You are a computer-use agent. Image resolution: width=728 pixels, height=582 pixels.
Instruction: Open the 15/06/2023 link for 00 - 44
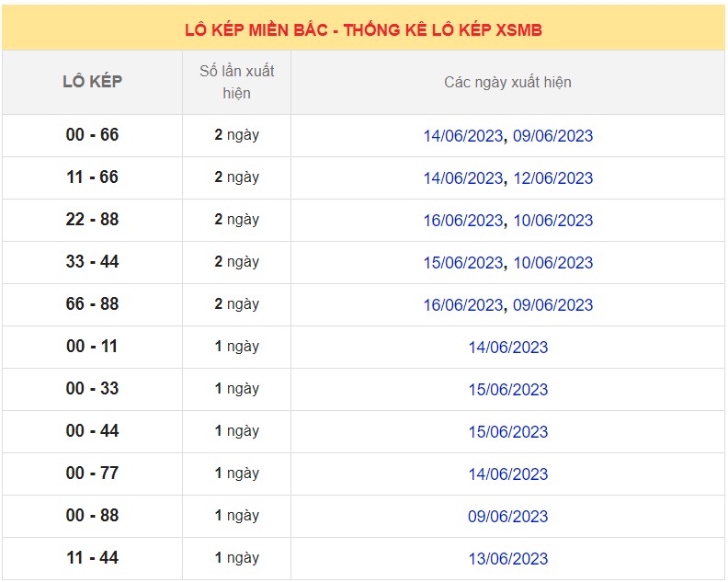[507, 432]
